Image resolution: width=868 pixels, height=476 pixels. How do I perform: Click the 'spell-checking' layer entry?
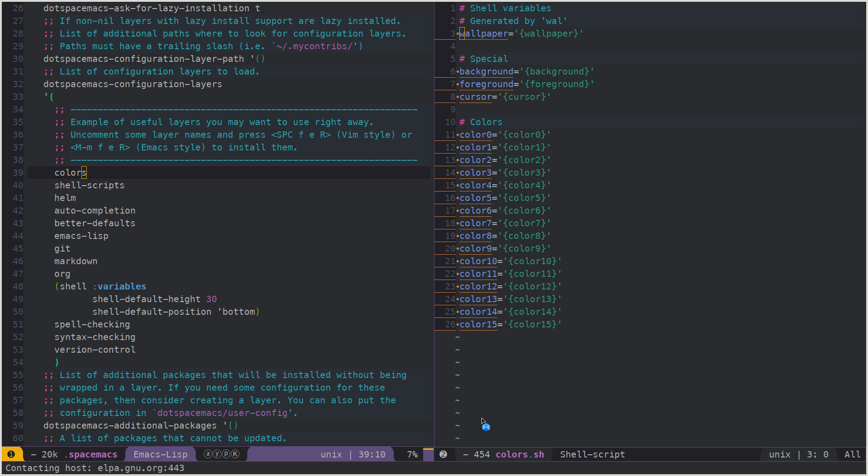pyautogui.click(x=92, y=324)
